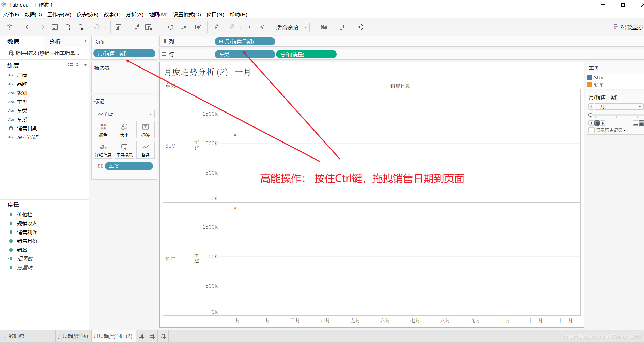Click the refresh run update icon
This screenshot has width=644, height=343.
point(97,27)
